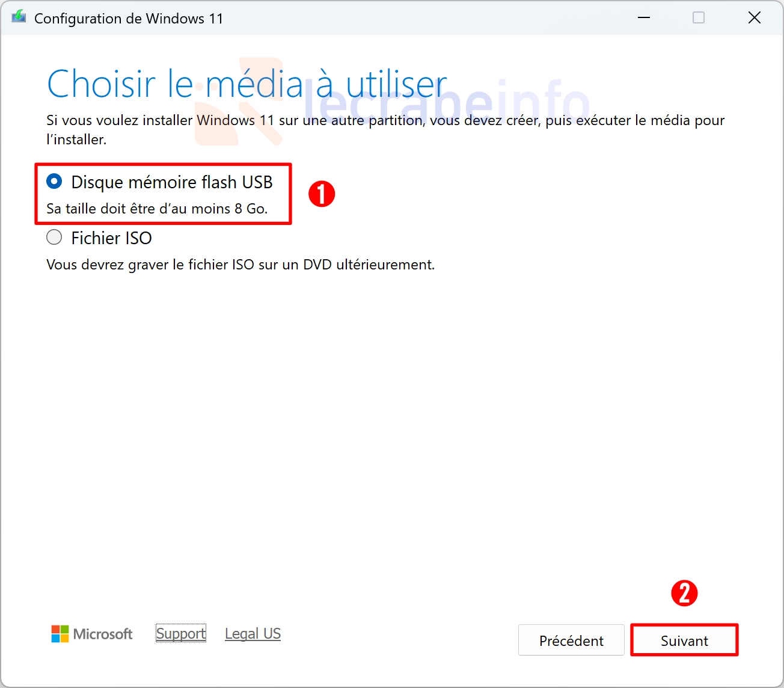Go back with the Précédent button

click(x=571, y=640)
